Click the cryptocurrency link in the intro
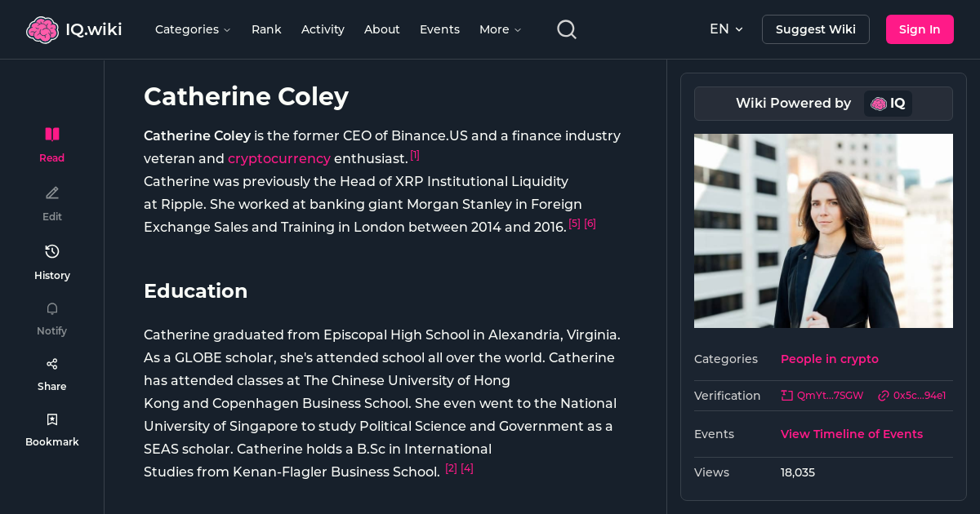 tap(279, 158)
